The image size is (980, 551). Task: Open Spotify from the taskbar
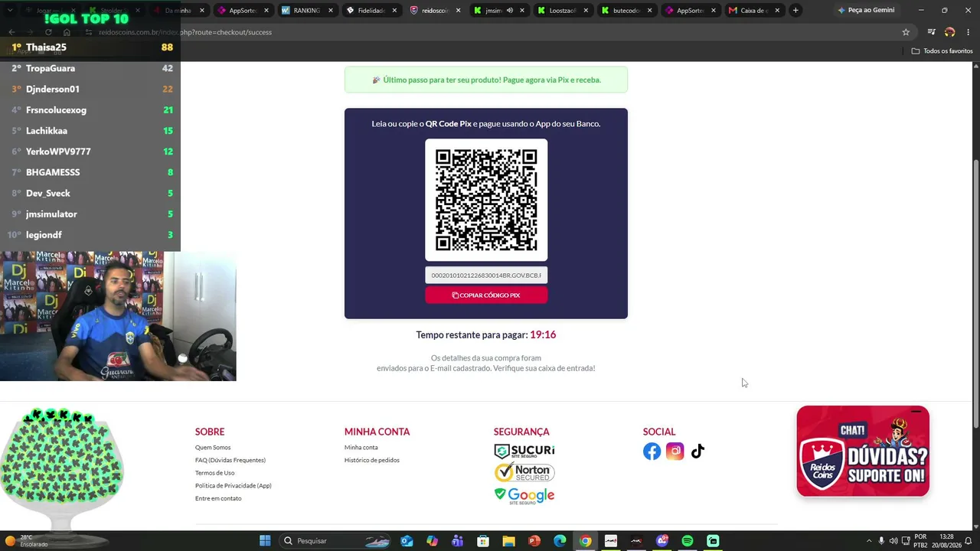point(688,541)
